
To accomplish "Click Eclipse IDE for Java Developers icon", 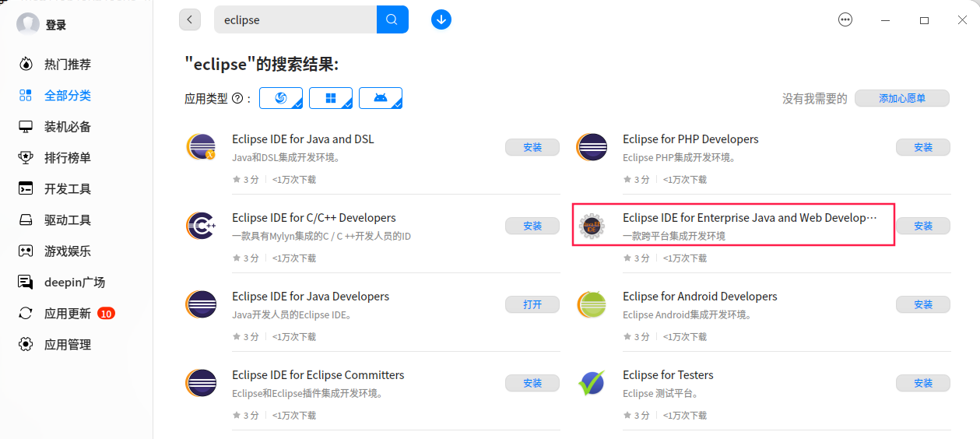I will tap(201, 304).
